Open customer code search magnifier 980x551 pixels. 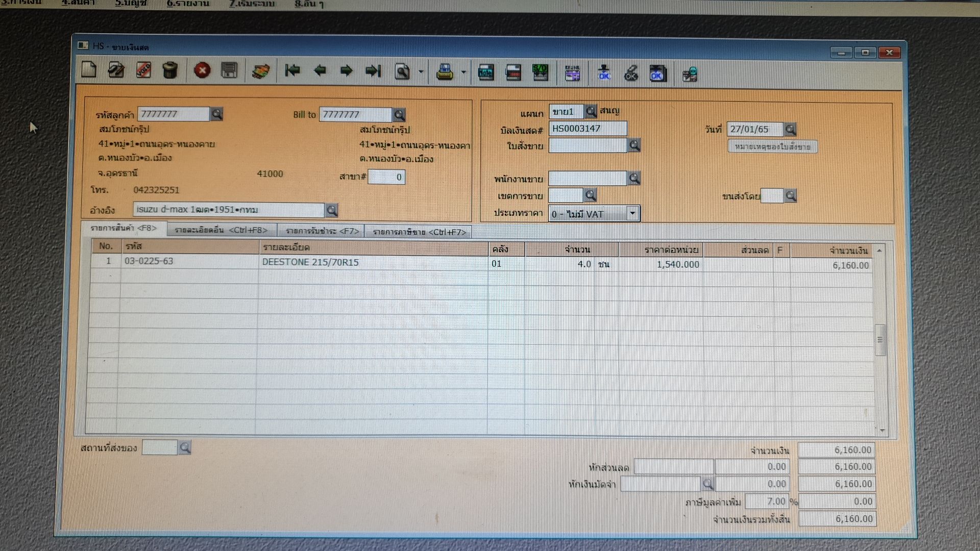pos(217,114)
